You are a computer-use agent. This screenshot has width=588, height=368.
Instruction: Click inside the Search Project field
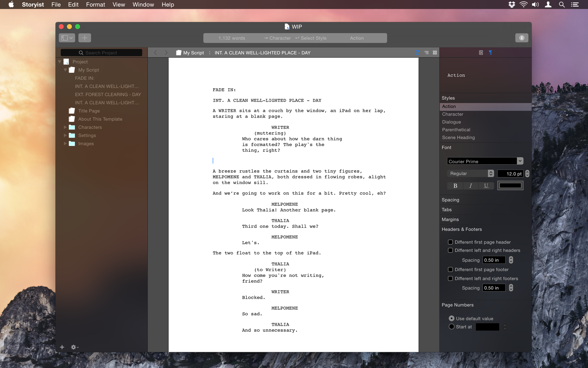(101, 53)
